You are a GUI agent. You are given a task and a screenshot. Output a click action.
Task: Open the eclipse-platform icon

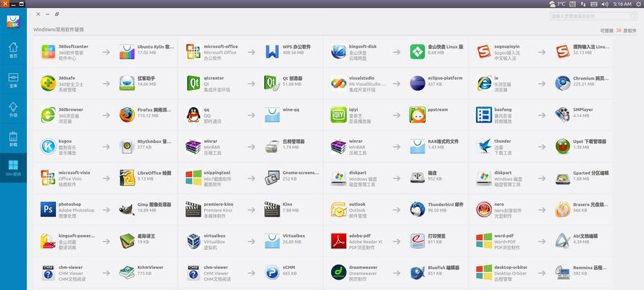tap(417, 83)
